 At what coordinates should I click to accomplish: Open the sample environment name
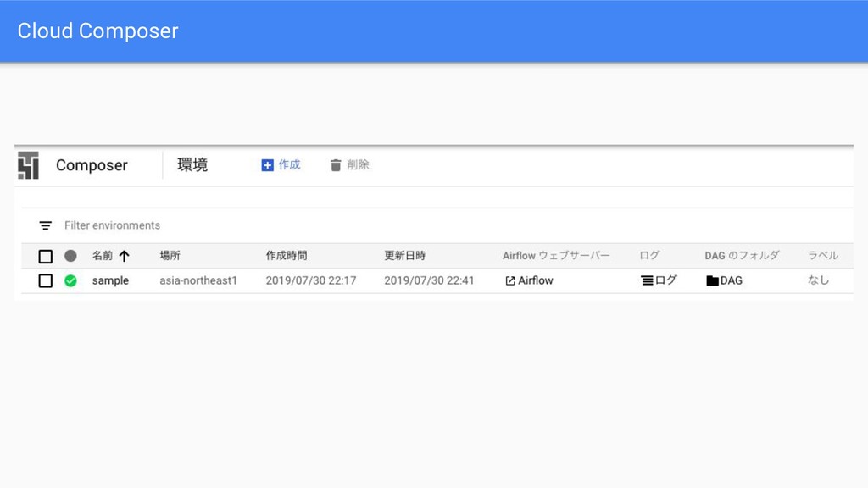(110, 280)
